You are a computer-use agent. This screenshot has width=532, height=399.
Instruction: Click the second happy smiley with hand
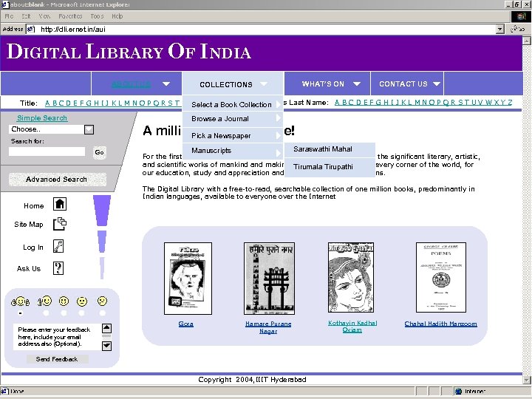tap(45, 301)
